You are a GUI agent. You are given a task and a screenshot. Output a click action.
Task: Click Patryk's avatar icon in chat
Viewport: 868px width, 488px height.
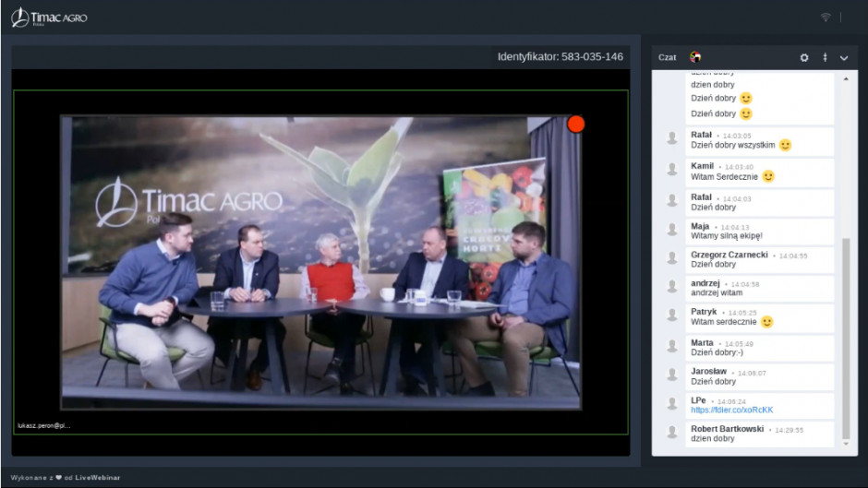pos(672,315)
